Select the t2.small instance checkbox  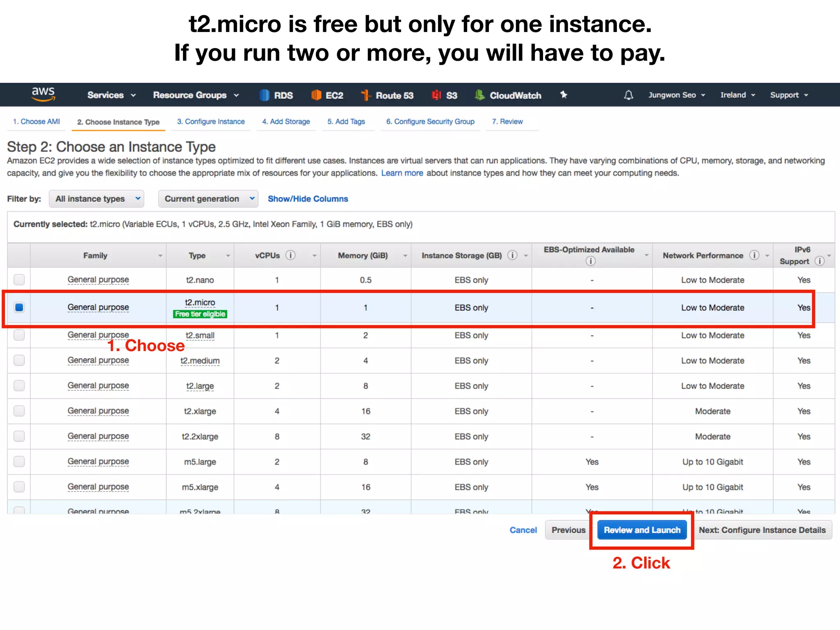point(19,335)
